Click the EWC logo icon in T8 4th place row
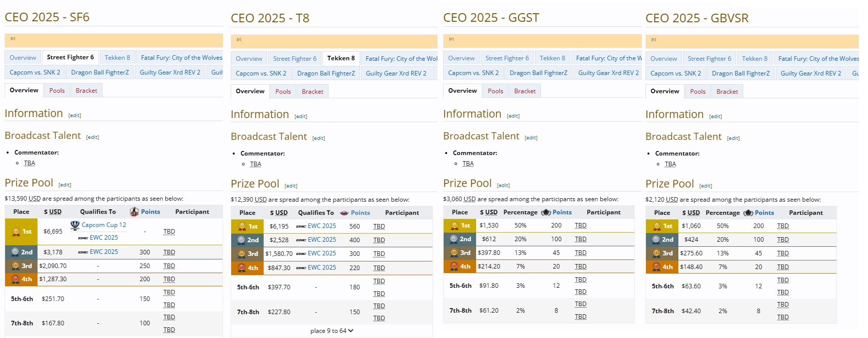Screen dimensions: 868x338 pyautogui.click(x=301, y=268)
